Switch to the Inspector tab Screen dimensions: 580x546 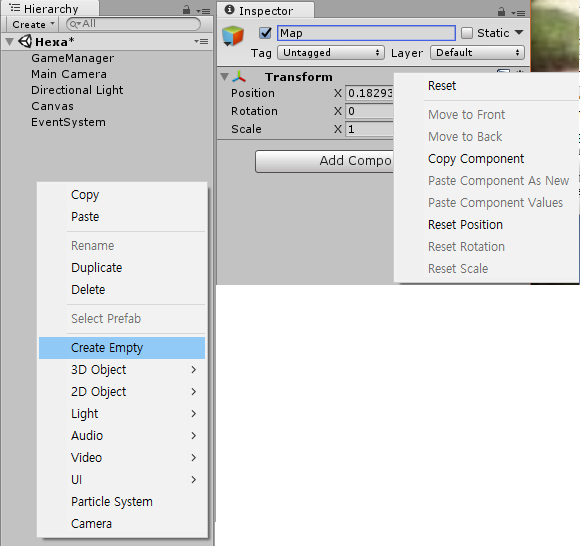click(266, 10)
